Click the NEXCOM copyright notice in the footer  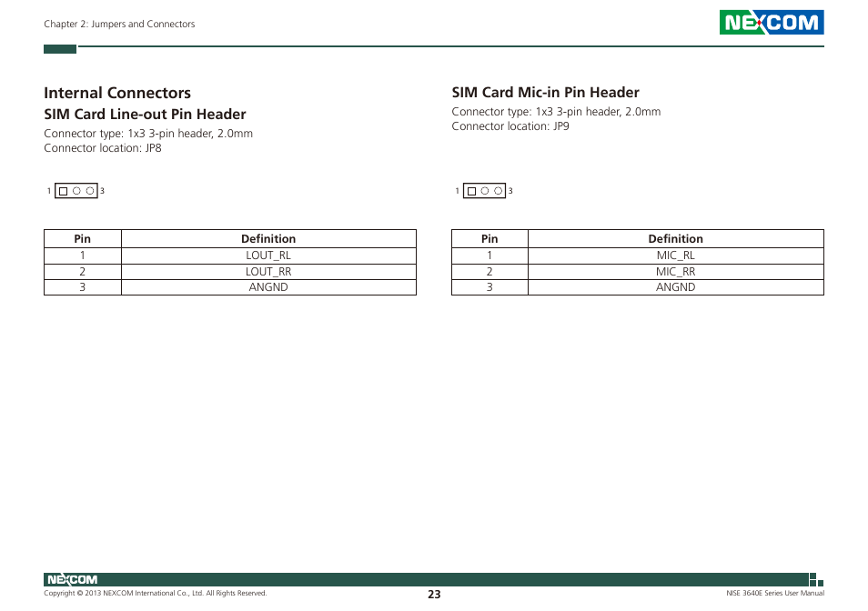click(x=155, y=594)
